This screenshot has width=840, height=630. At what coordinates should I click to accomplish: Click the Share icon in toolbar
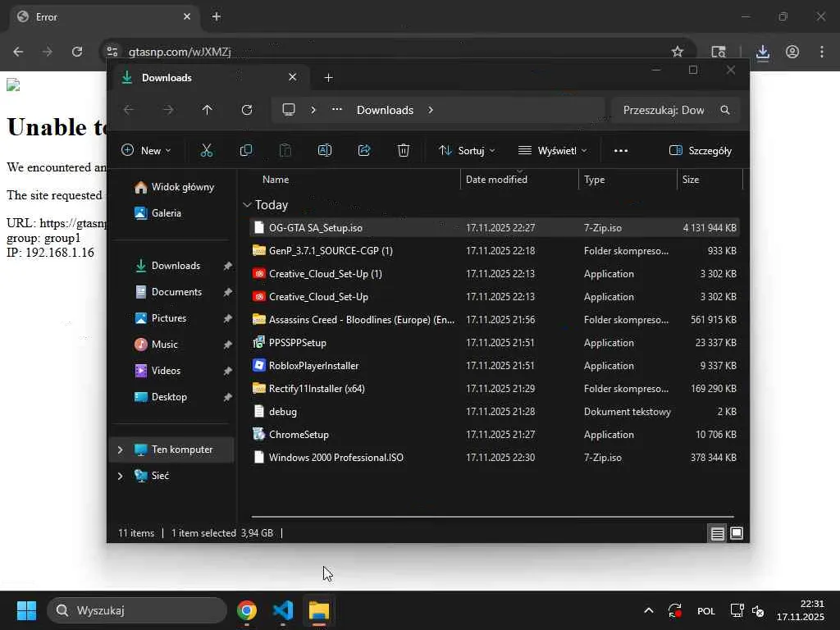click(x=364, y=150)
